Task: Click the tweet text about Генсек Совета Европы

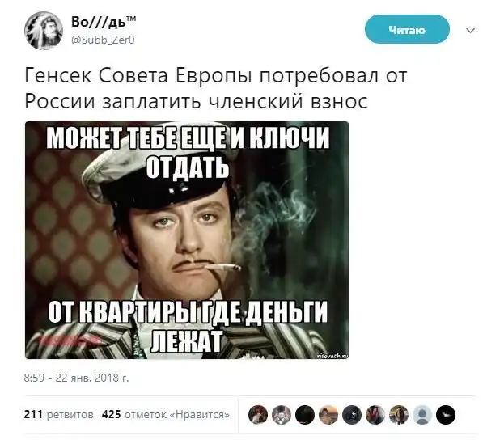Action: pyautogui.click(x=216, y=88)
